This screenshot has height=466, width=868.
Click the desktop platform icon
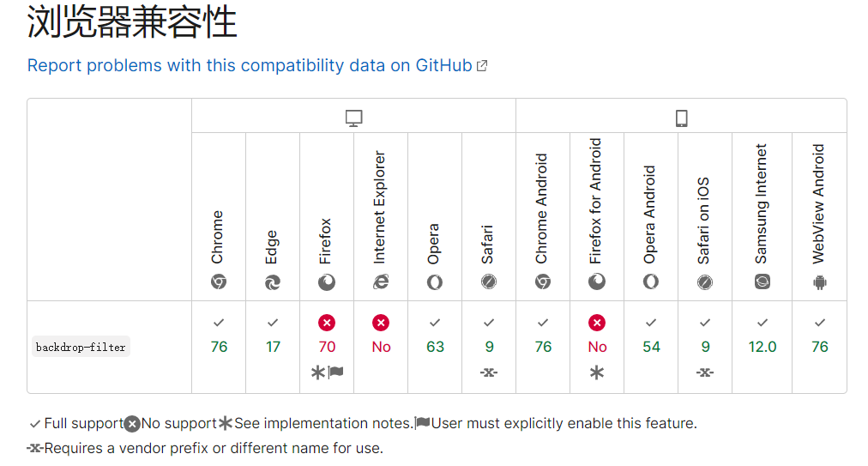pos(353,118)
